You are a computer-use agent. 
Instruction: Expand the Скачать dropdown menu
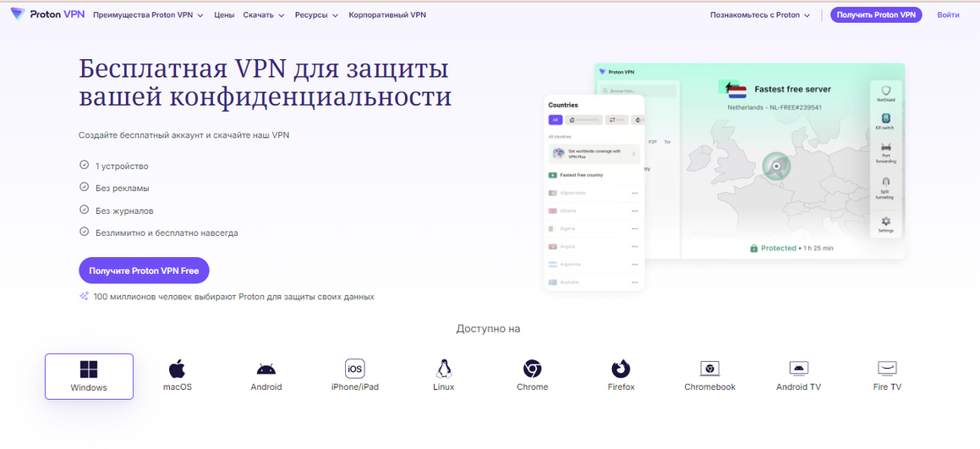[x=264, y=15]
